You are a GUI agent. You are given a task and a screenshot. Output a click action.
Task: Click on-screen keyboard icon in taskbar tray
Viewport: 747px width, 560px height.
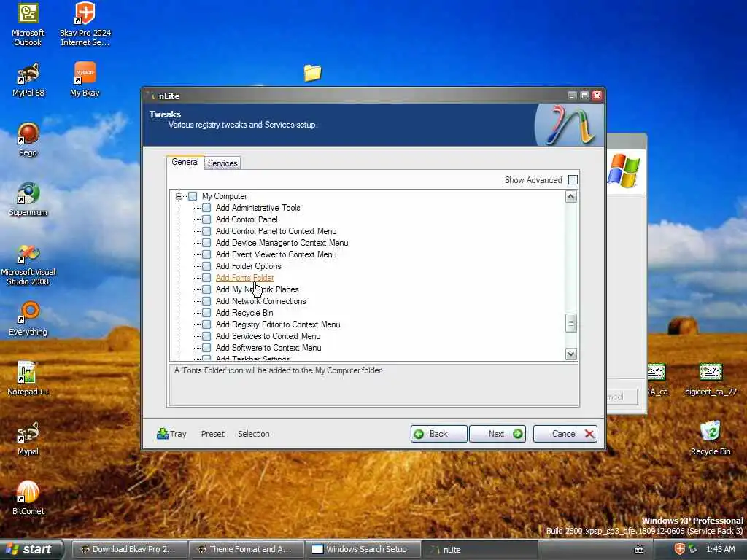[639, 550]
